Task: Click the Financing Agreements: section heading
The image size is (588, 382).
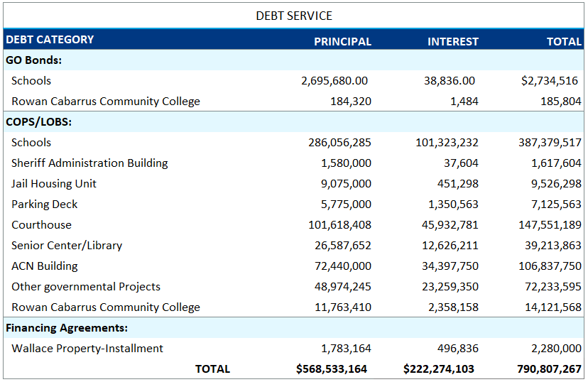Action: (67, 328)
